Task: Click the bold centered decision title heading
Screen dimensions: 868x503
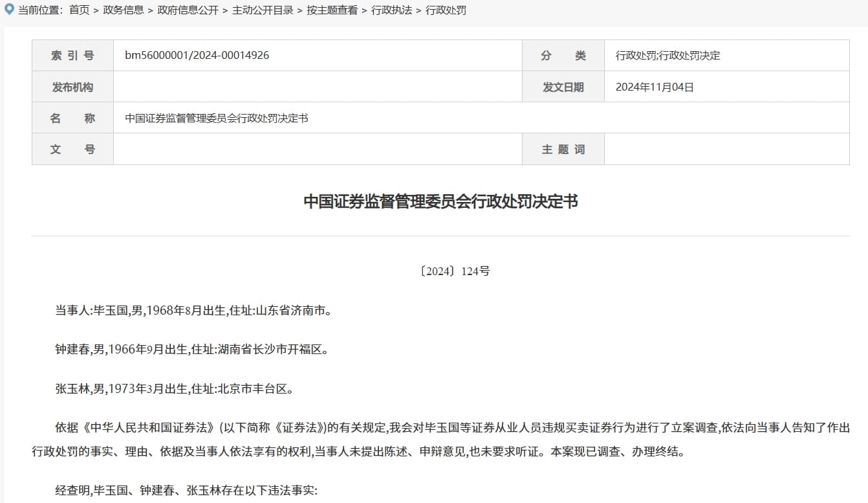Action: tap(440, 201)
